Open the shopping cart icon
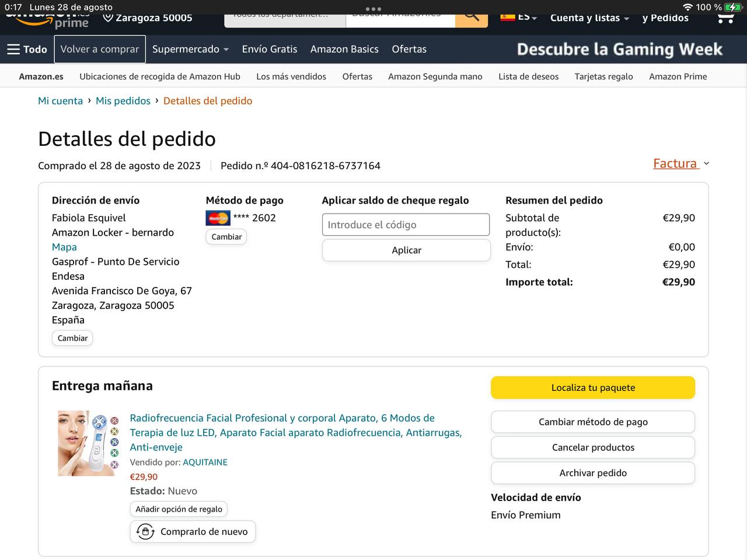747x560 pixels. [725, 18]
